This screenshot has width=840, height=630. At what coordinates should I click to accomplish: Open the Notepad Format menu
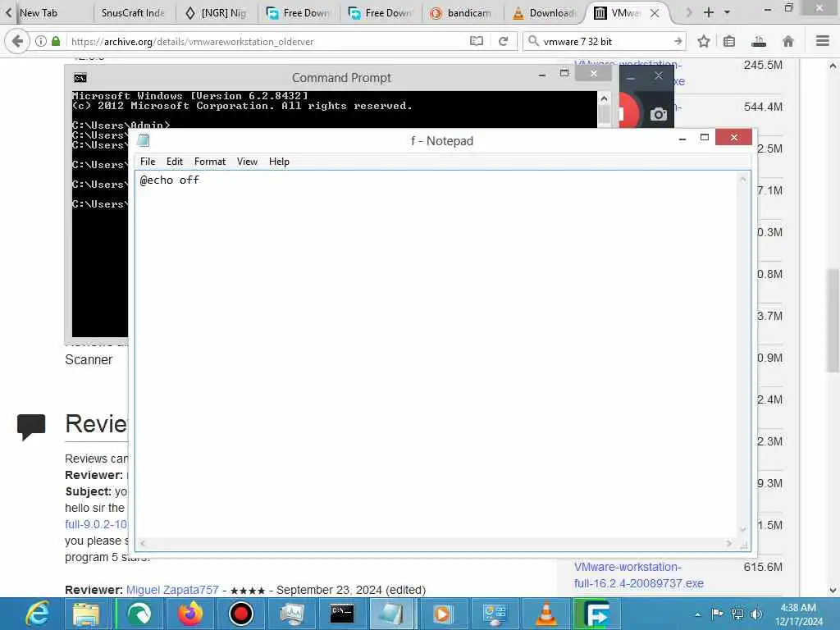tap(209, 162)
